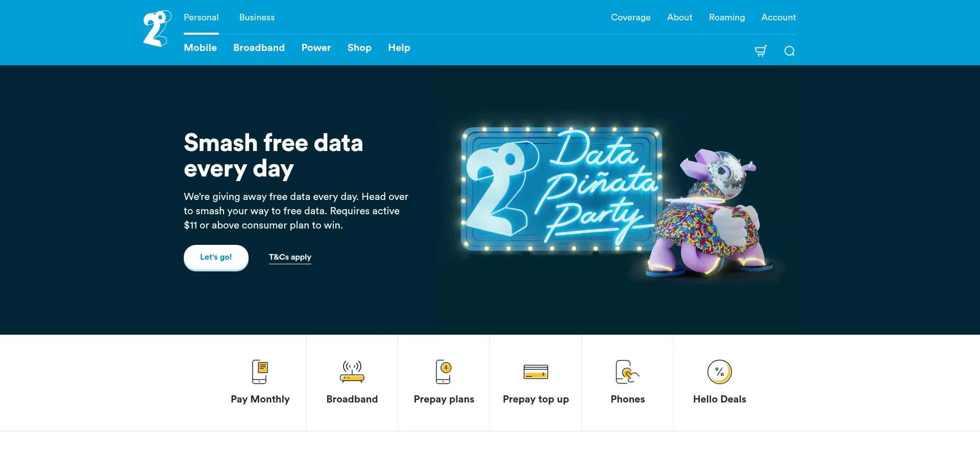Open the Power menu item
This screenshot has width=980, height=453.
point(316,47)
